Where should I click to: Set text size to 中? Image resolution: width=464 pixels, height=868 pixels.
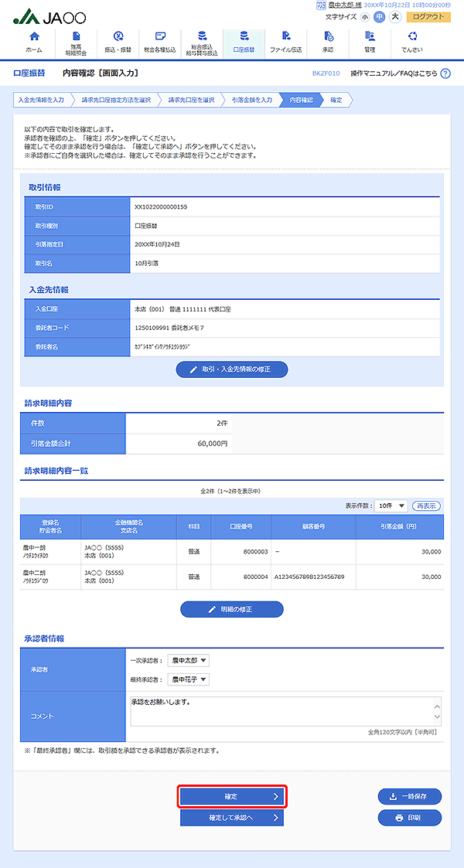tap(379, 17)
